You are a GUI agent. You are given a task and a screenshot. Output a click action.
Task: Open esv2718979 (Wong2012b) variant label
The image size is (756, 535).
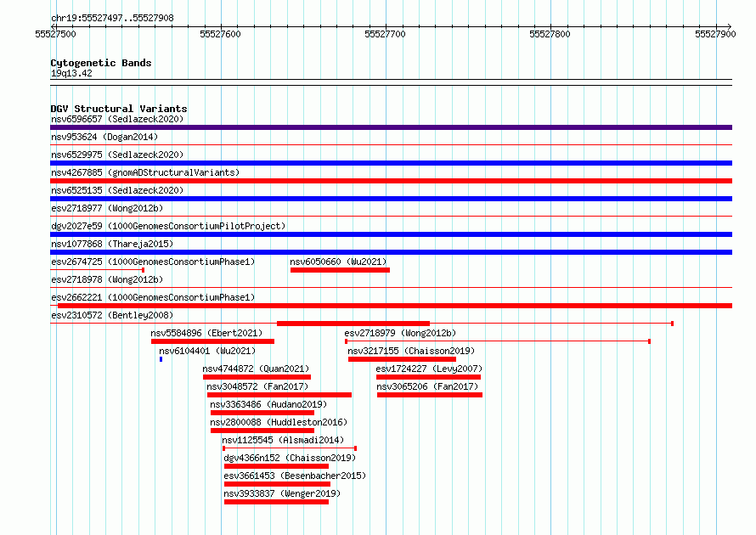coord(400,333)
